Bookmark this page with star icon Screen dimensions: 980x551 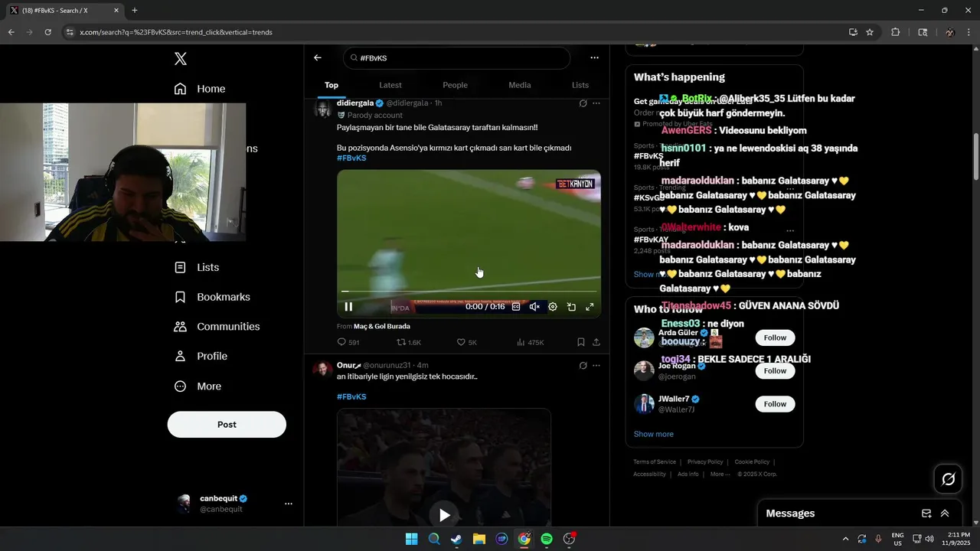point(870,32)
